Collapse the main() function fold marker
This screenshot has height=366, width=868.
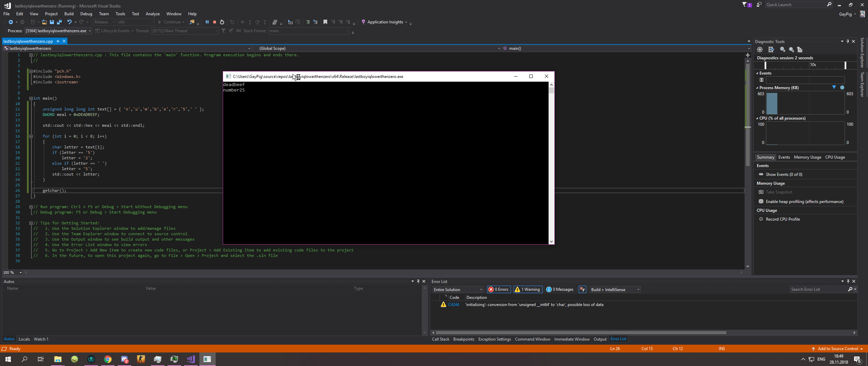[31, 98]
